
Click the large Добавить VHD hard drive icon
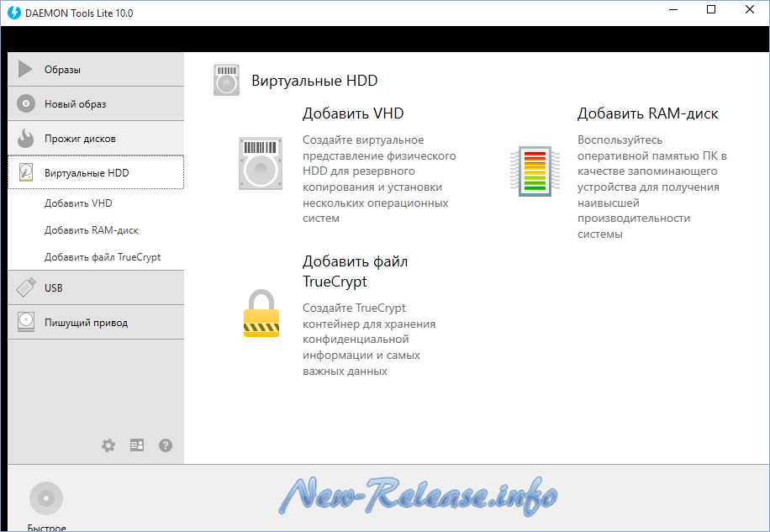[x=261, y=163]
